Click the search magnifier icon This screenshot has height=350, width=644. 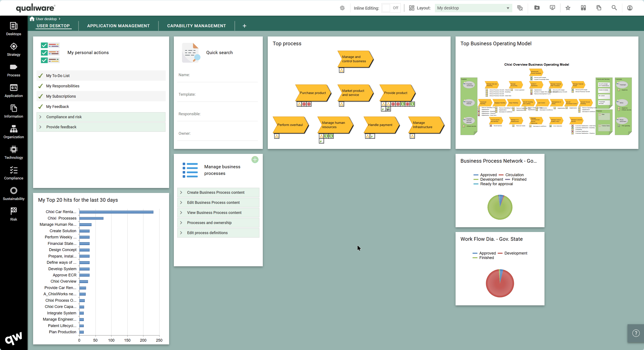pos(614,8)
